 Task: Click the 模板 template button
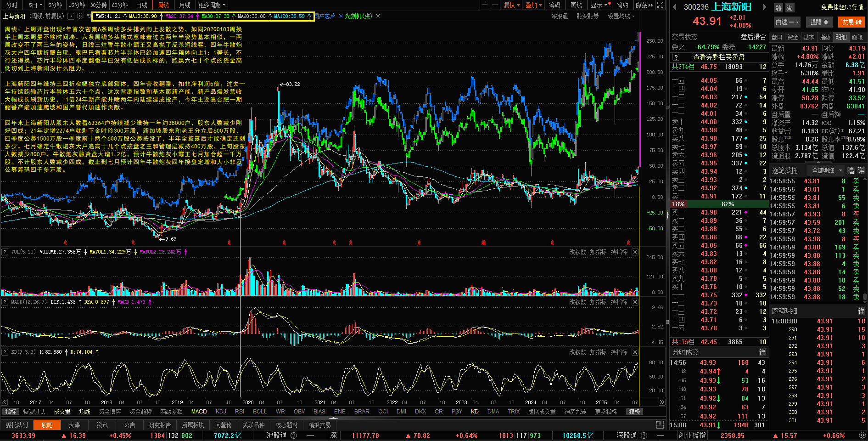pyautogui.click(x=635, y=412)
